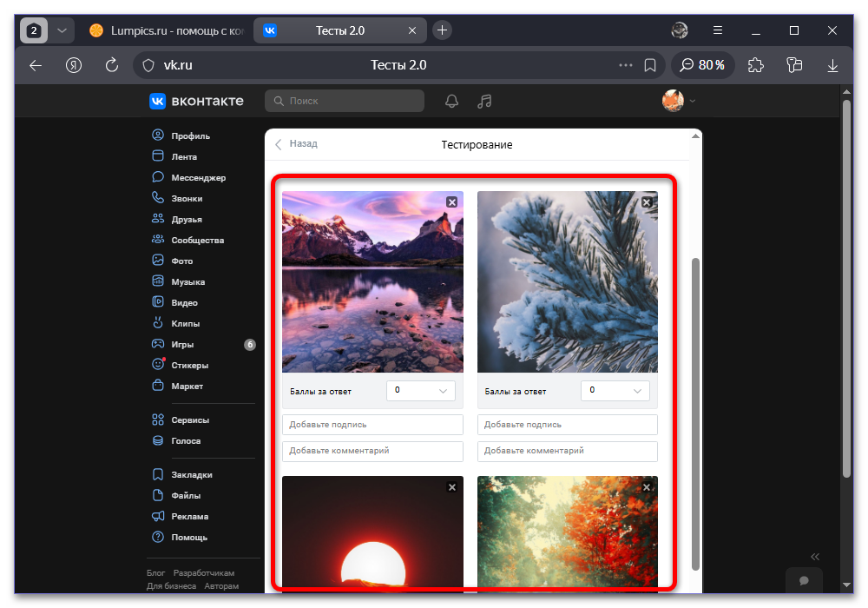Open the Мессенджер chat icon

[x=158, y=177]
